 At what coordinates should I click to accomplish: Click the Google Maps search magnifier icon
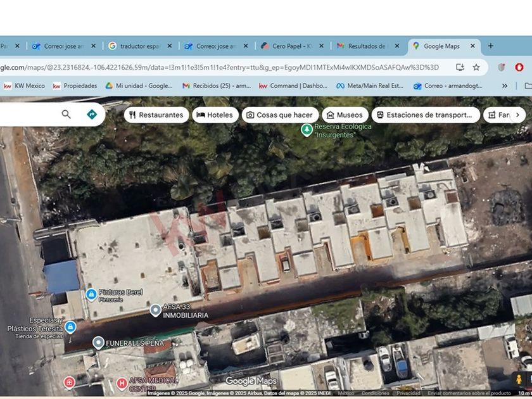click(66, 115)
